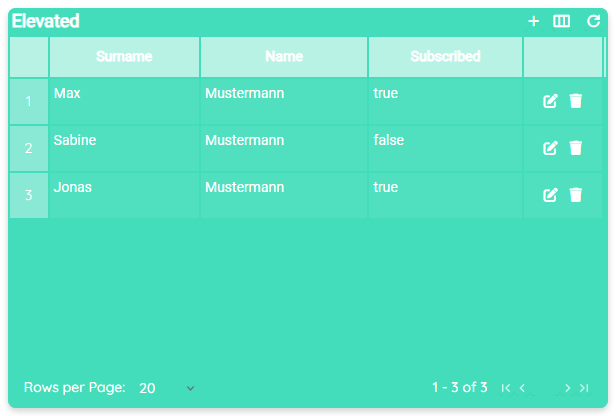Edit the Sabine Mustermann row
Viewport: 616px width, 416px height.
[550, 148]
